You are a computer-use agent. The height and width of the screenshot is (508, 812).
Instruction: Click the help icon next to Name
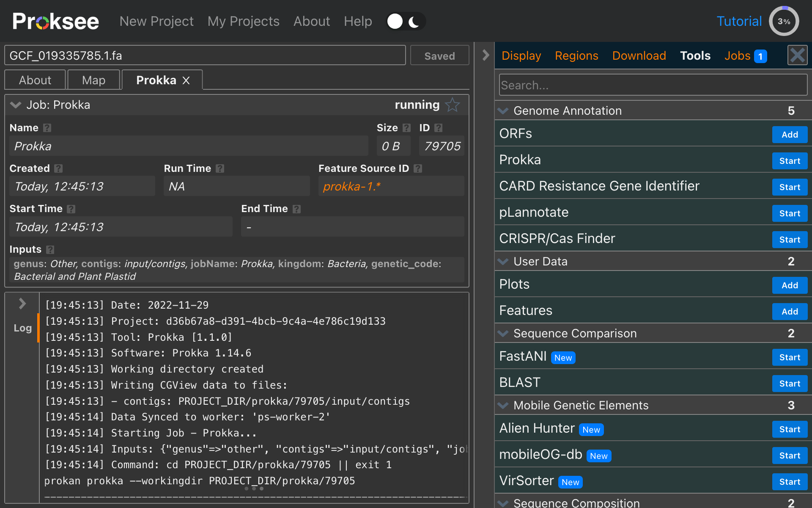pos(47,128)
